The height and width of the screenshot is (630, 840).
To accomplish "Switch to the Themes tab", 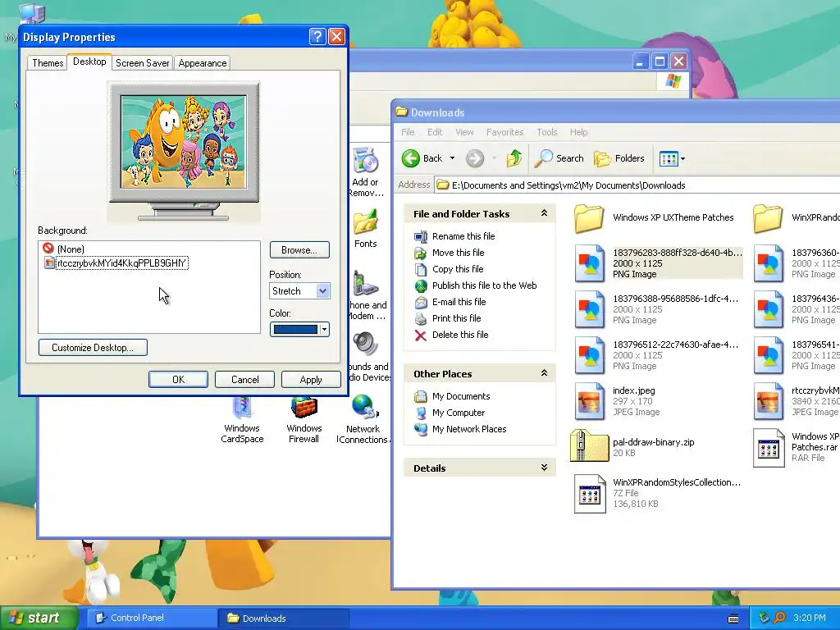I will coord(48,62).
